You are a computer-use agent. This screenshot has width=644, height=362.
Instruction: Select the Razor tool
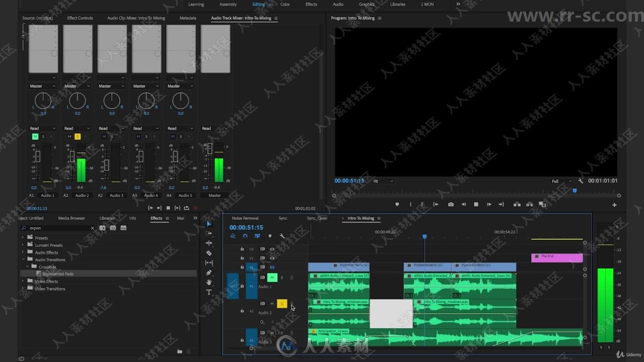pos(209,253)
